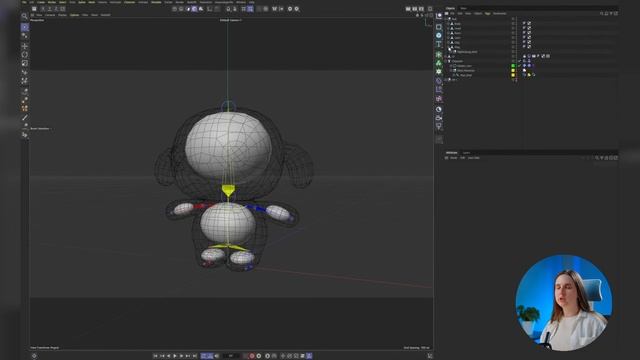Open Bookmarks menu in Object Manager
The width and height of the screenshot is (640, 360).
[500, 13]
